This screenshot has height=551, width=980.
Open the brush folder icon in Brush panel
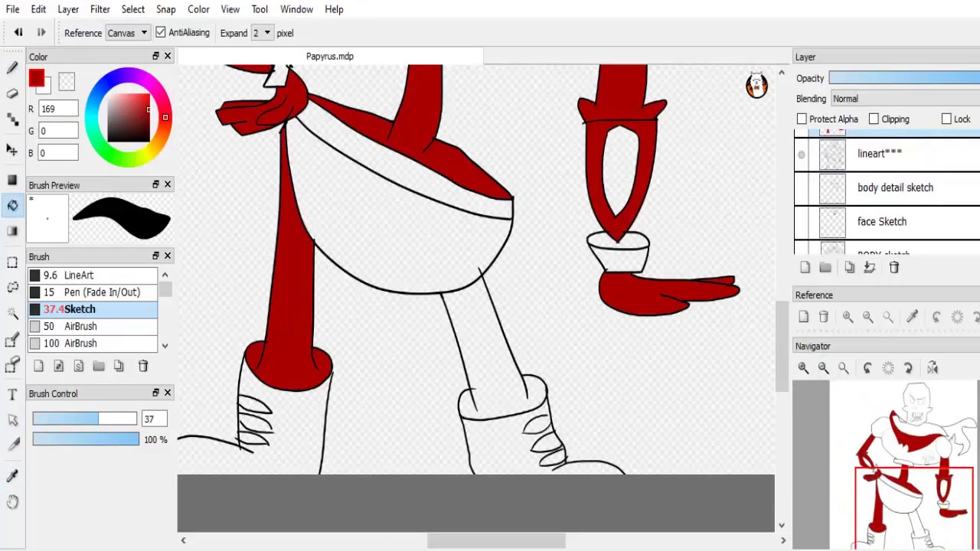[99, 366]
